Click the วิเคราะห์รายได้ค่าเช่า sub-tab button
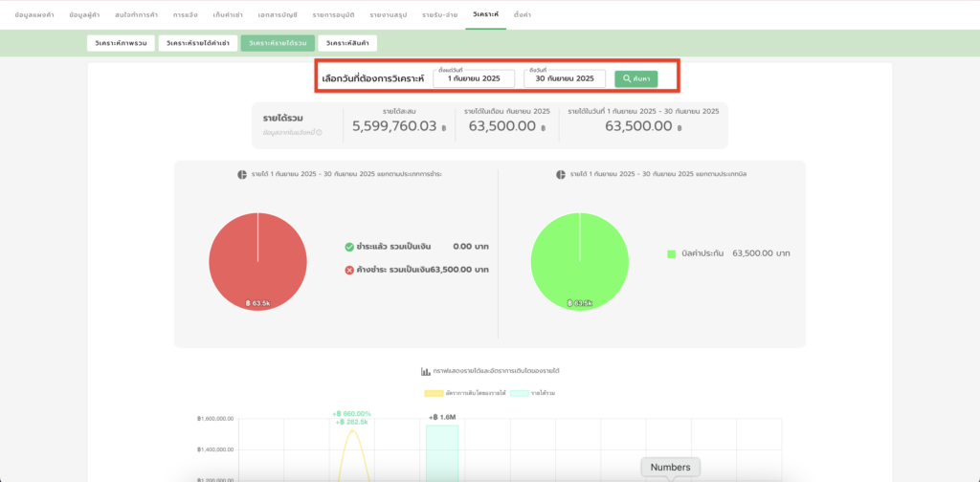The width and height of the screenshot is (980, 482). tap(197, 43)
